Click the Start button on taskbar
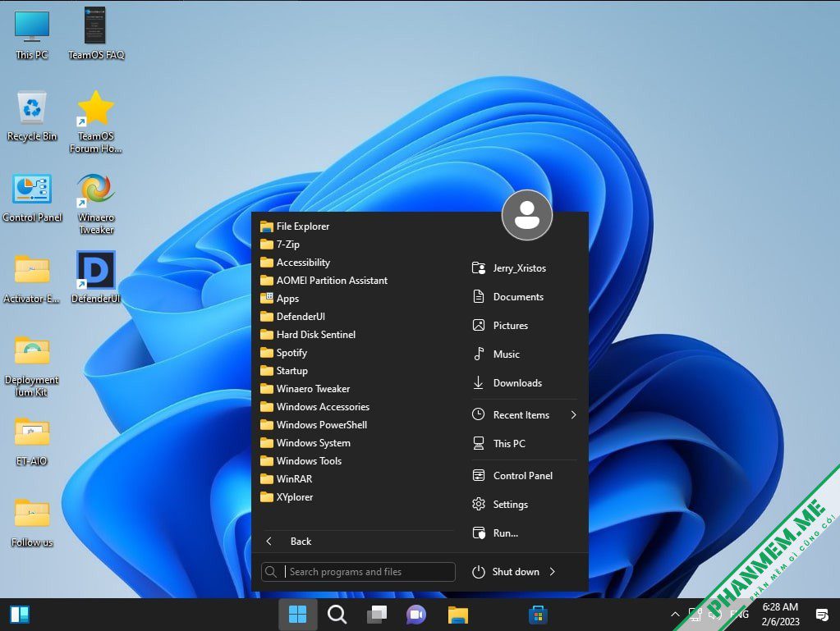Image resolution: width=840 pixels, height=631 pixels. pyautogui.click(x=298, y=615)
